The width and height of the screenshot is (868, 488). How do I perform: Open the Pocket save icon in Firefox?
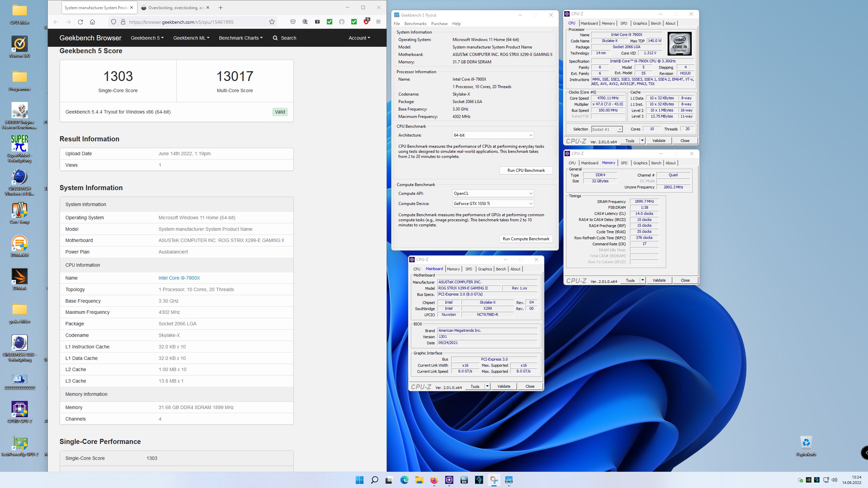(293, 22)
